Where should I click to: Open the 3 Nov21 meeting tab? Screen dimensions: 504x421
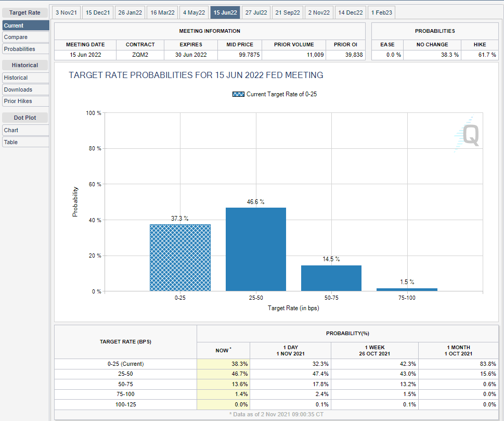tap(66, 12)
